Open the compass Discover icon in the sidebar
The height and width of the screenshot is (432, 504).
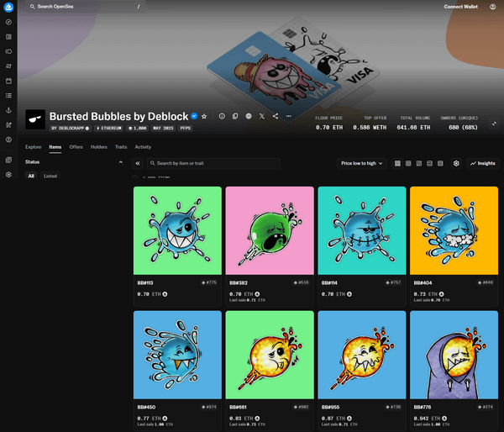click(8, 23)
